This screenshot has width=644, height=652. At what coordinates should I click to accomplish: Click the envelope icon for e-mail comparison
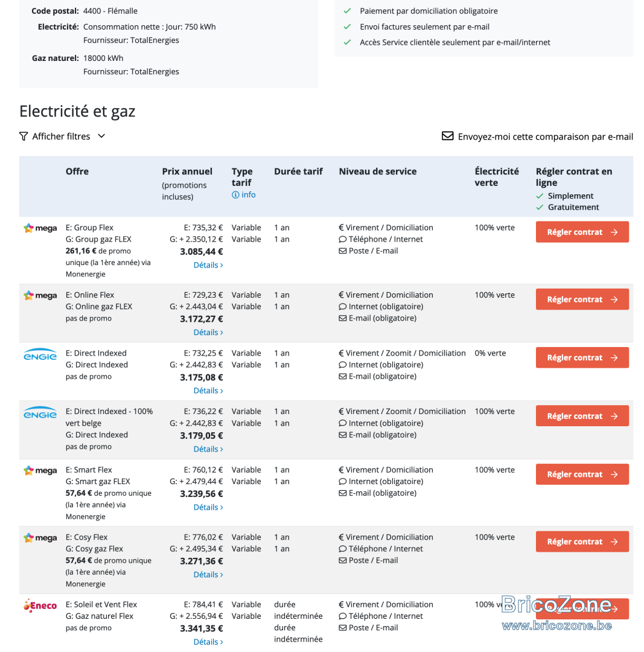(x=447, y=136)
